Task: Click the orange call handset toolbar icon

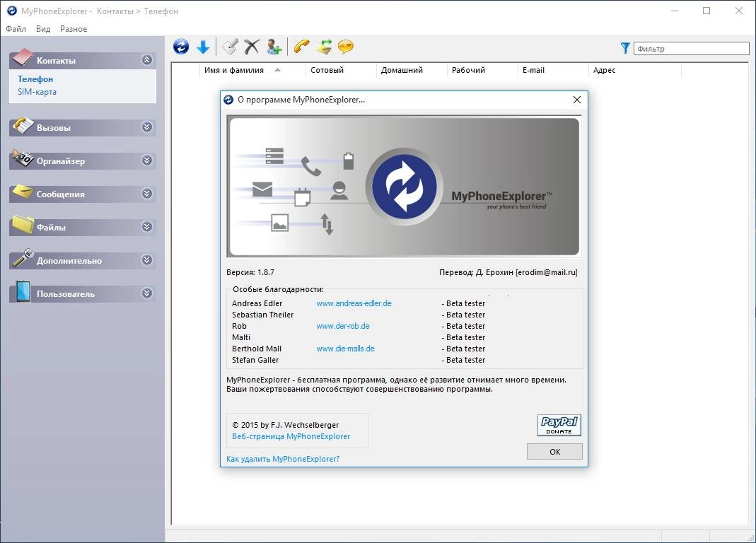Action: pos(302,47)
